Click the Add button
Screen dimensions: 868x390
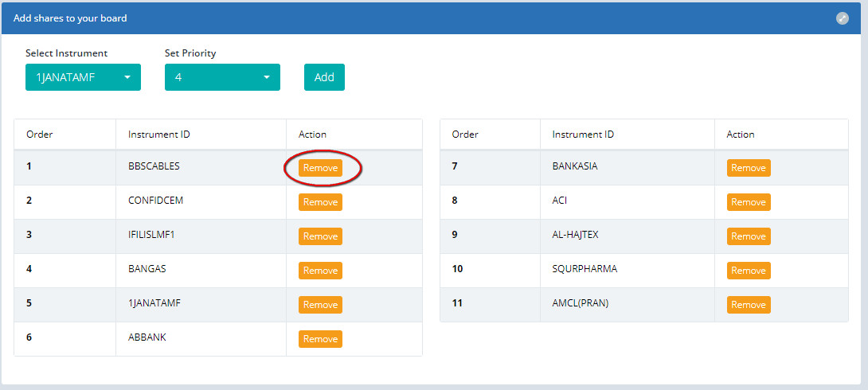(x=324, y=77)
